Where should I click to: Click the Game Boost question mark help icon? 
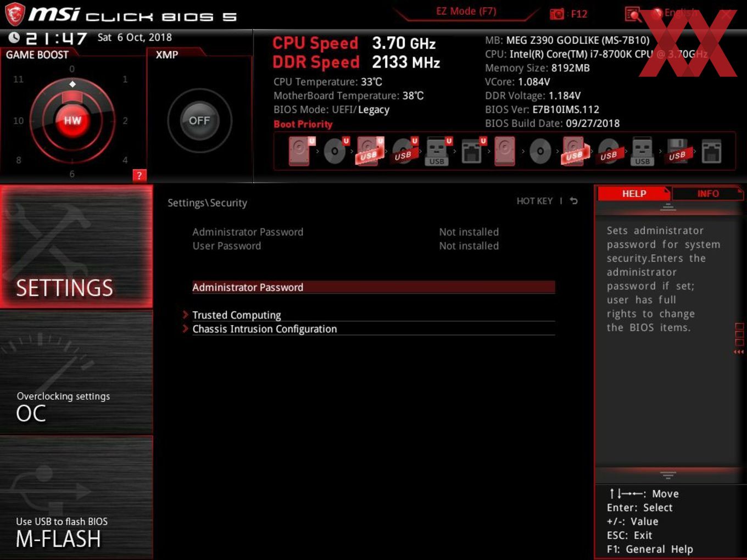[x=140, y=175]
